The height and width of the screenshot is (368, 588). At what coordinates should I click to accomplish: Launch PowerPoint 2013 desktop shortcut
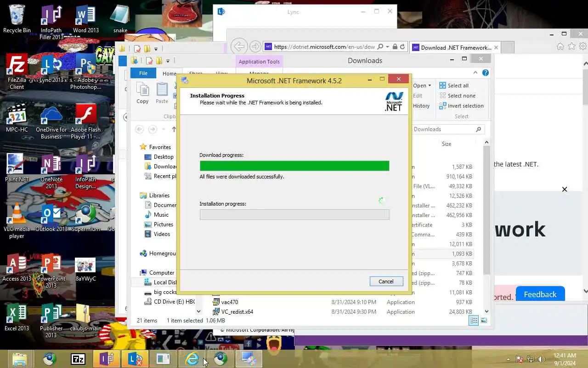click(x=51, y=270)
